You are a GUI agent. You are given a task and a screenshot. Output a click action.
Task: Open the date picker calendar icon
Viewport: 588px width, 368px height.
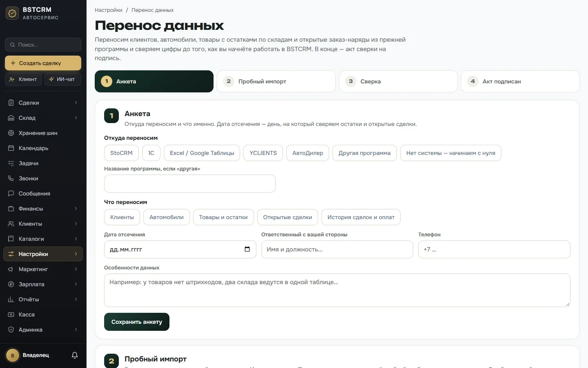[247, 249]
